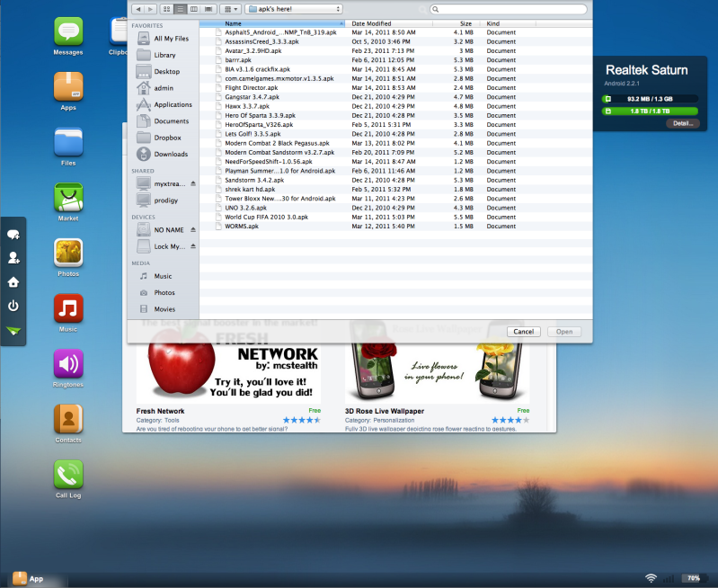Viewport: 718px width, 588px height.
Task: Click the 1.8 TB / 1.8 TB storage bar
Action: pos(650,111)
